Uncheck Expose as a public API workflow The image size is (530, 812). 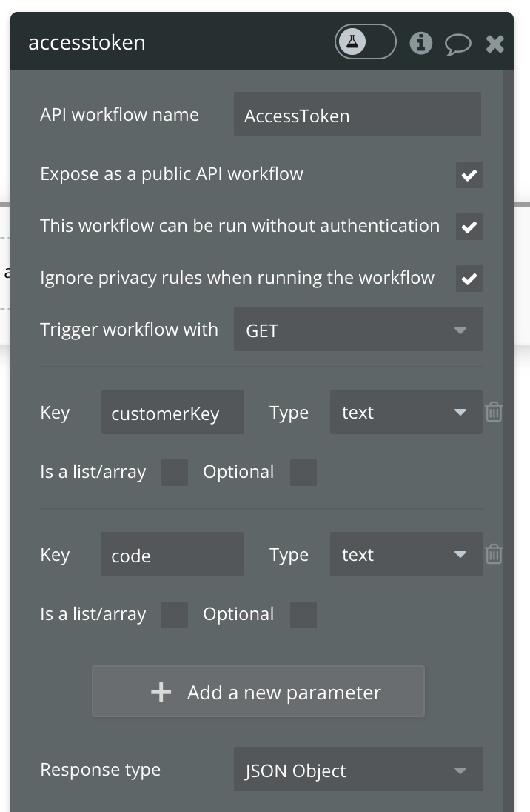(x=469, y=176)
